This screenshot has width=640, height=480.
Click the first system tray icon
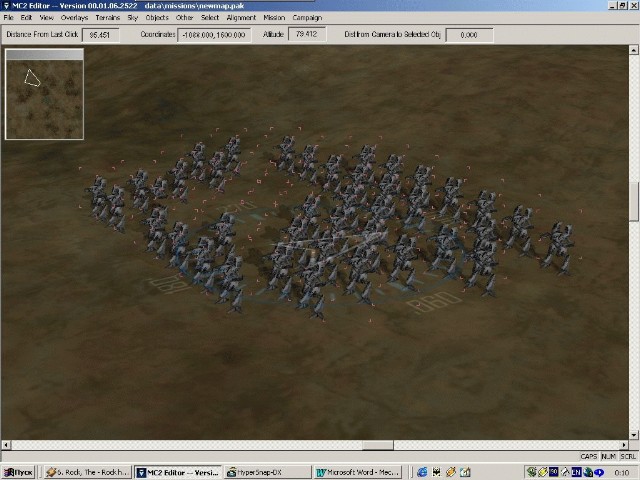(x=531, y=472)
